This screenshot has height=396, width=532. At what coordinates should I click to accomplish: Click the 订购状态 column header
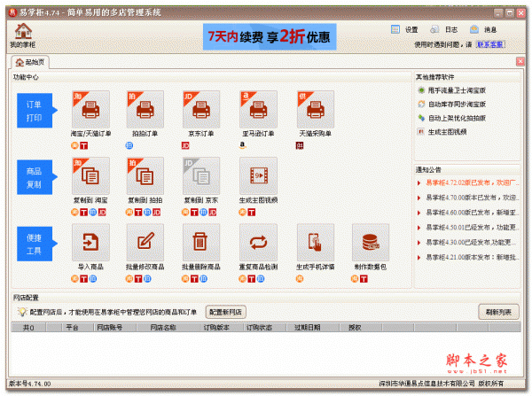[x=264, y=328]
